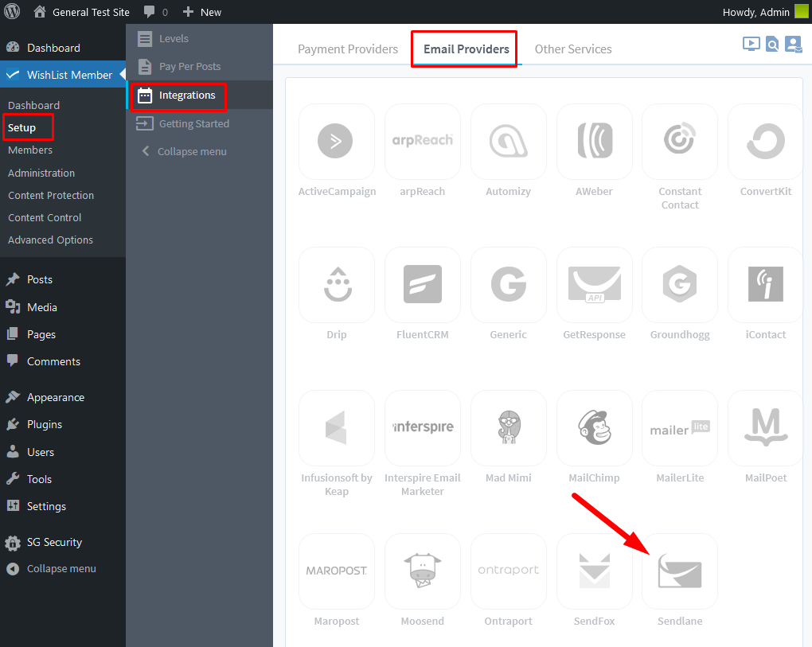
Task: Open the Content Control submenu link
Action: tap(45, 217)
